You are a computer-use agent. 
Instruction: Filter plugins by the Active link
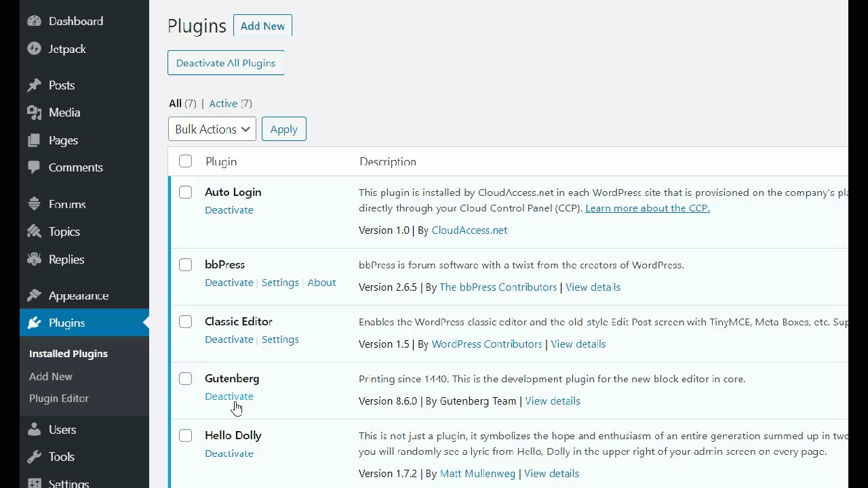[223, 104]
